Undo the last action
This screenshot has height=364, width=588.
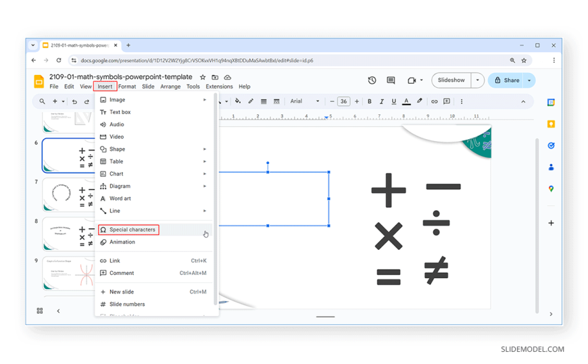(74, 101)
